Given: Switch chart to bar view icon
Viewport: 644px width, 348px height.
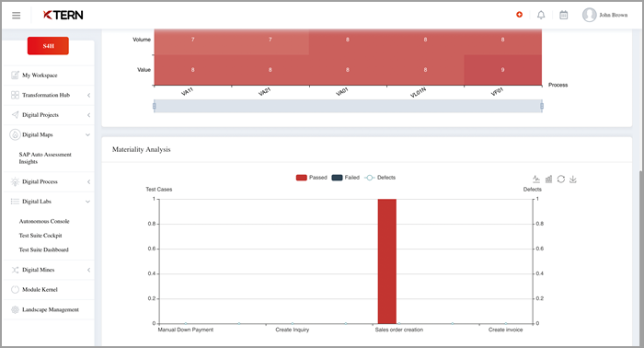Looking at the screenshot, I should 548,180.
